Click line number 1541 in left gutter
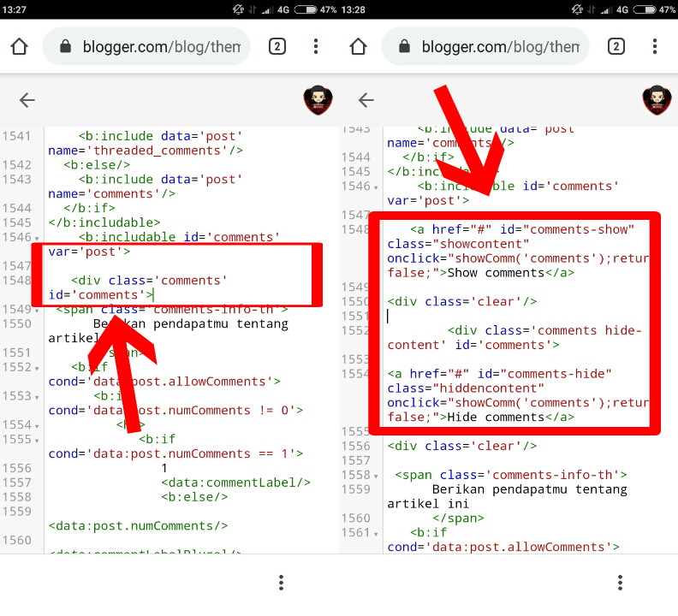Image resolution: width=678 pixels, height=616 pixels. click(17, 136)
